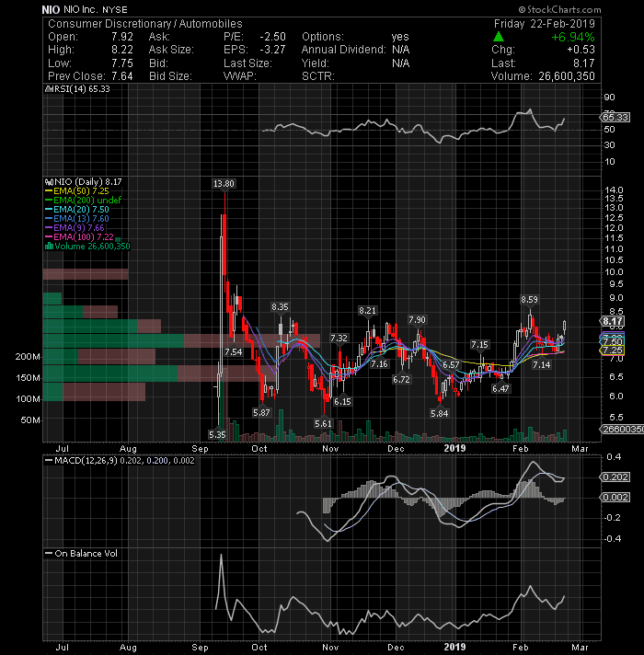This screenshot has width=644, height=655.
Task: Click the 8.21 price label
Action: click(x=367, y=310)
